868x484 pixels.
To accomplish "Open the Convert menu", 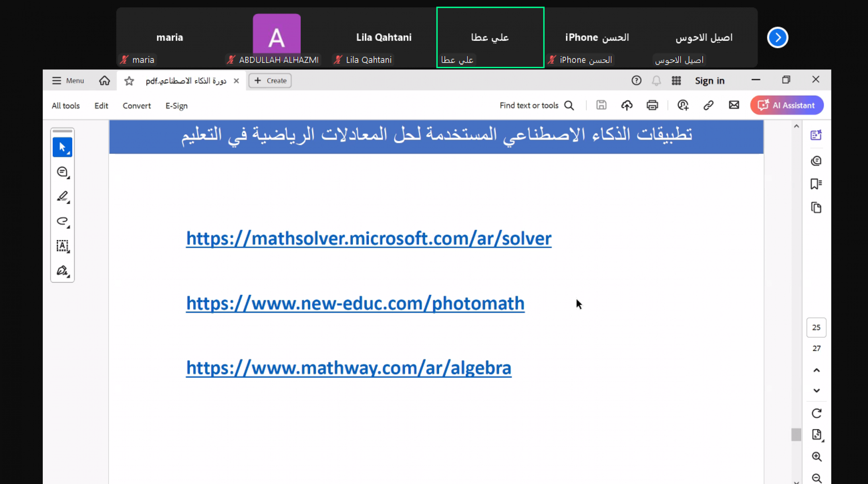I will [137, 106].
